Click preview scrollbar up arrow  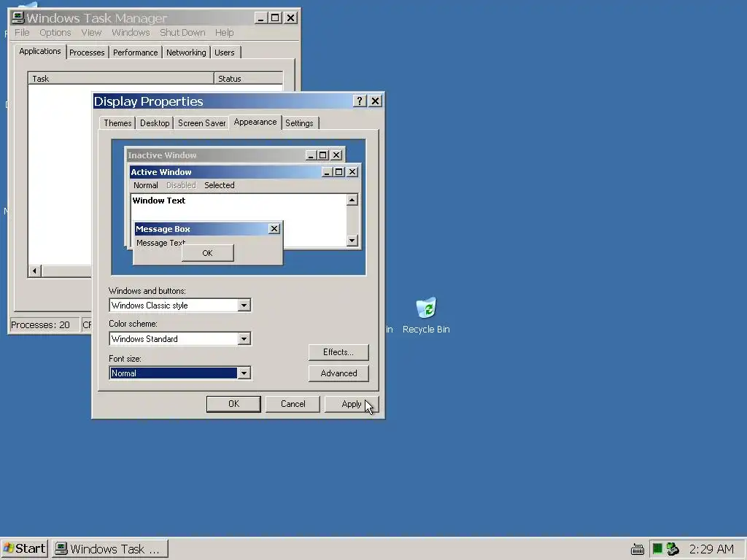[352, 200]
